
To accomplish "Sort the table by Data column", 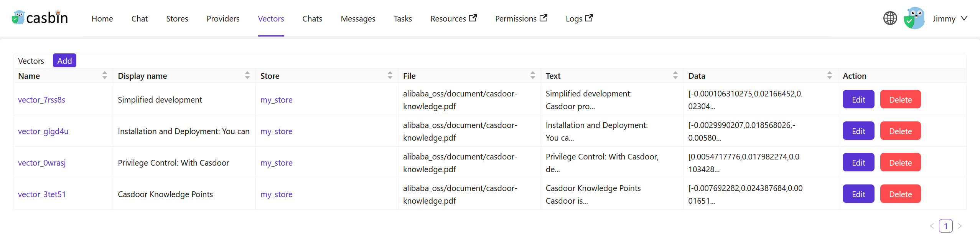I will pos(829,76).
